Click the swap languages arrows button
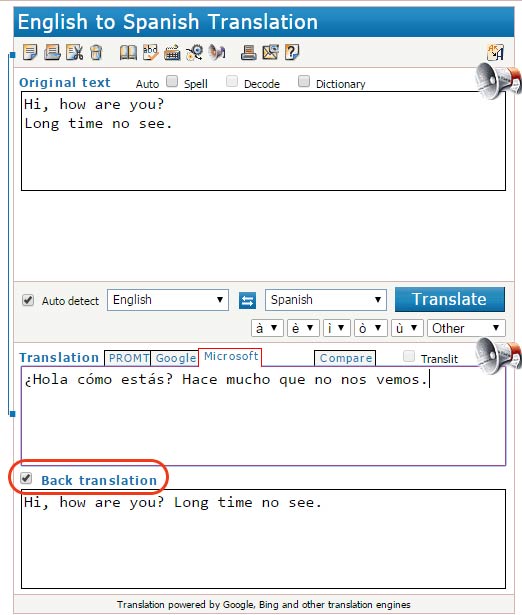 tap(247, 300)
